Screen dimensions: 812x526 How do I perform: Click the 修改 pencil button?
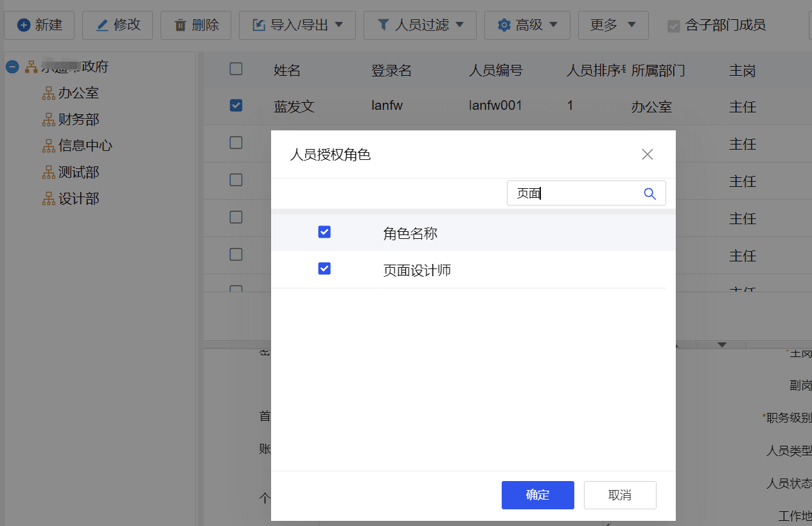pos(118,25)
